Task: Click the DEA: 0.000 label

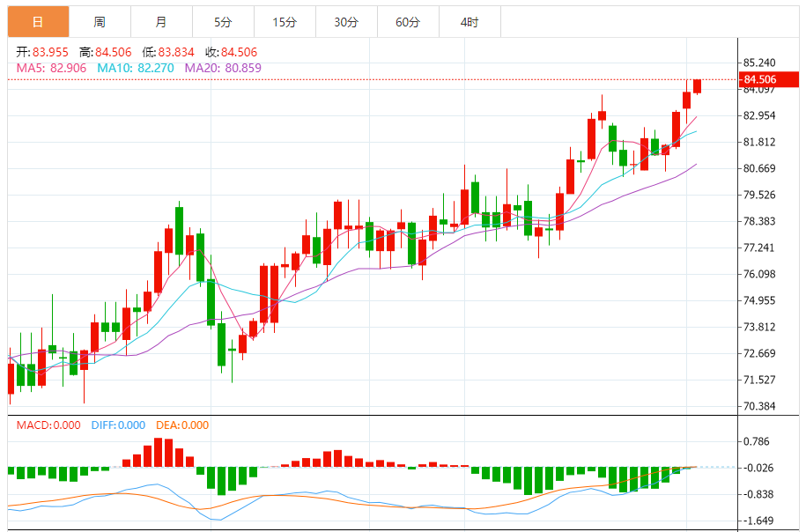Action: (183, 425)
